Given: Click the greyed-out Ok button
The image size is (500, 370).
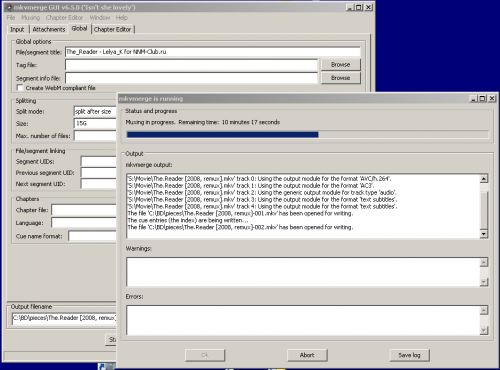Looking at the screenshot, I should point(205,355).
